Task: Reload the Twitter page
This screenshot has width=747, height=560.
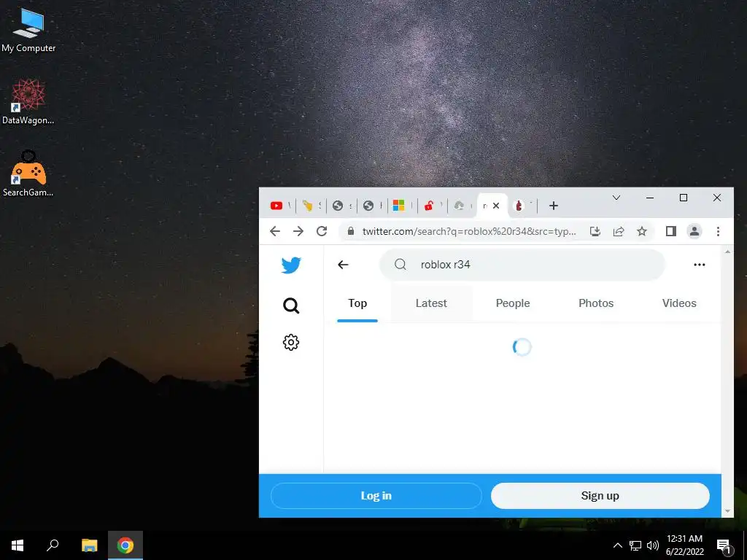Action: click(x=322, y=231)
